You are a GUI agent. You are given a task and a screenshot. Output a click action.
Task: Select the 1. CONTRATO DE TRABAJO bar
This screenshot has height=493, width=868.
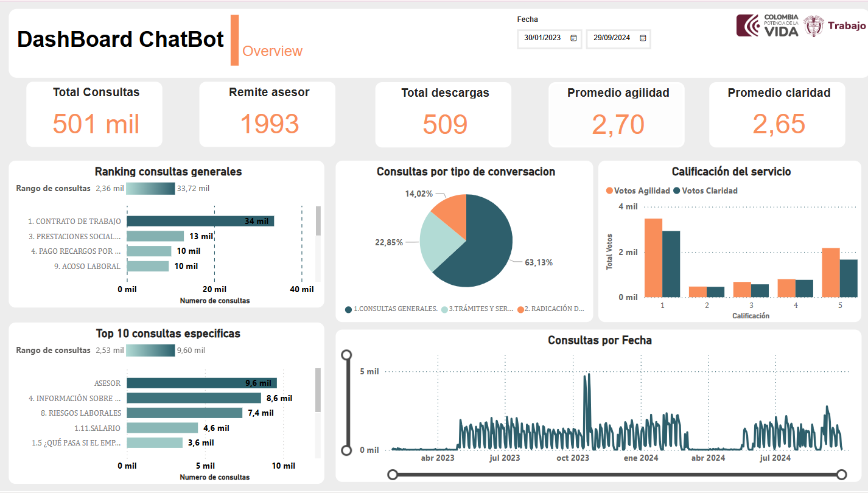(x=200, y=221)
